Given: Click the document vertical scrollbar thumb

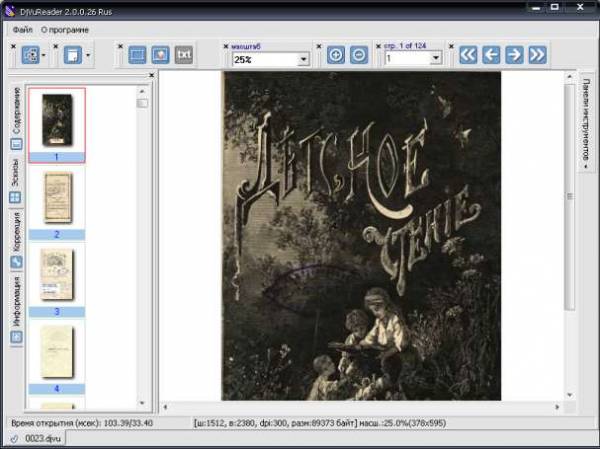Looking at the screenshot, I should pos(570,197).
